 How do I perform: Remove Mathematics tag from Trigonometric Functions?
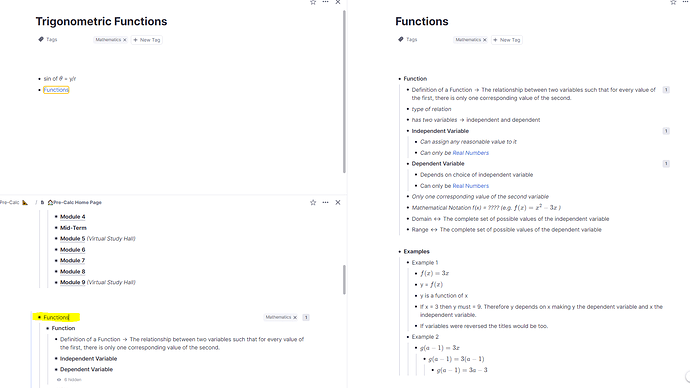point(125,40)
